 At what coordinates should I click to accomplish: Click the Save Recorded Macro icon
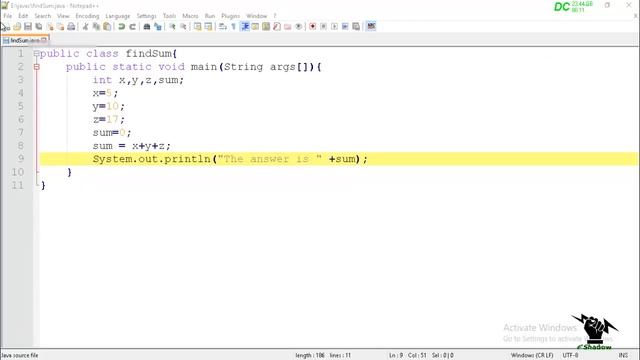(x=356, y=27)
